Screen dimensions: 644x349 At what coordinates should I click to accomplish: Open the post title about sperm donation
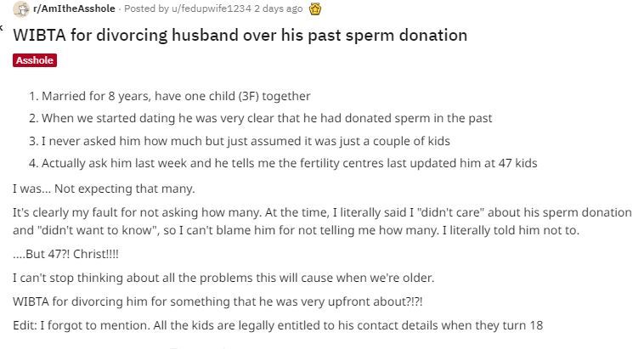point(240,36)
